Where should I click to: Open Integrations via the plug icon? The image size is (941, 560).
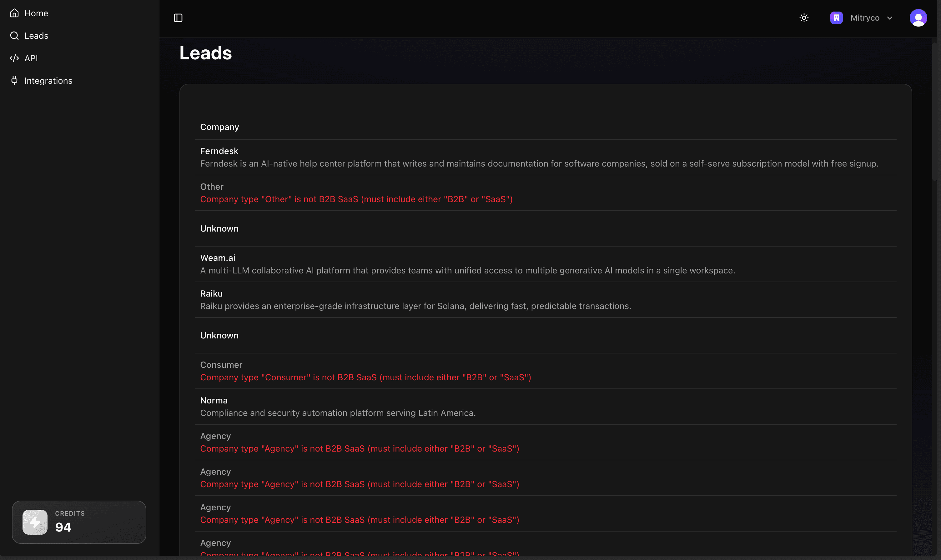(x=14, y=80)
